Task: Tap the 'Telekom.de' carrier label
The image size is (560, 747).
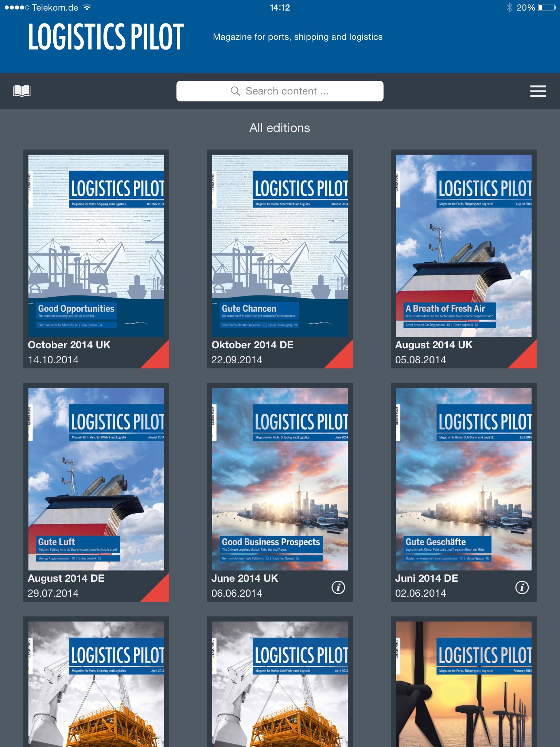Action: 55,8
